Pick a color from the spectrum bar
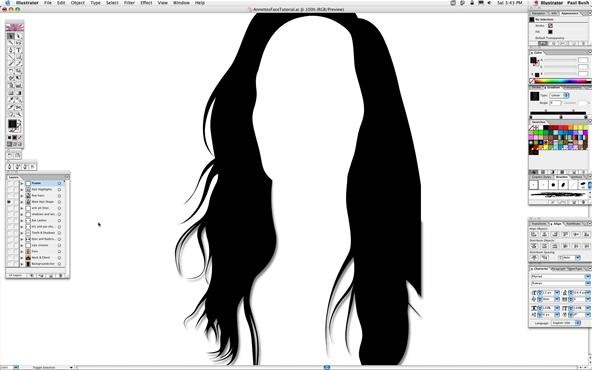Screen dimensions: 592x370 point(561,81)
